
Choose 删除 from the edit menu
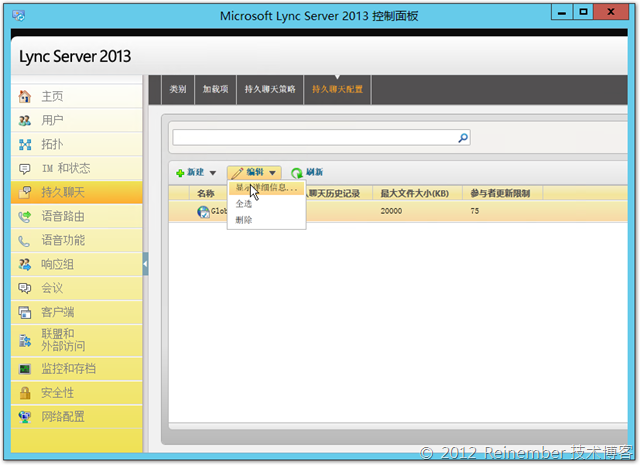(244, 220)
